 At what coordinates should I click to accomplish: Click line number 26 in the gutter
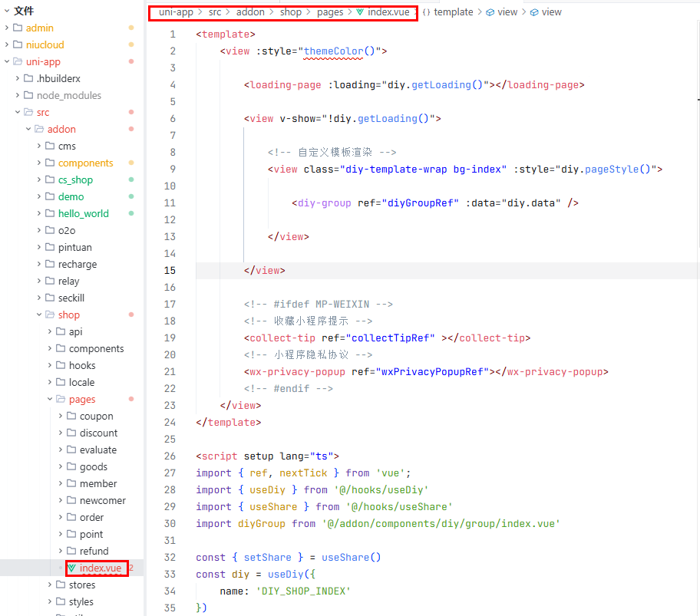tap(170, 456)
